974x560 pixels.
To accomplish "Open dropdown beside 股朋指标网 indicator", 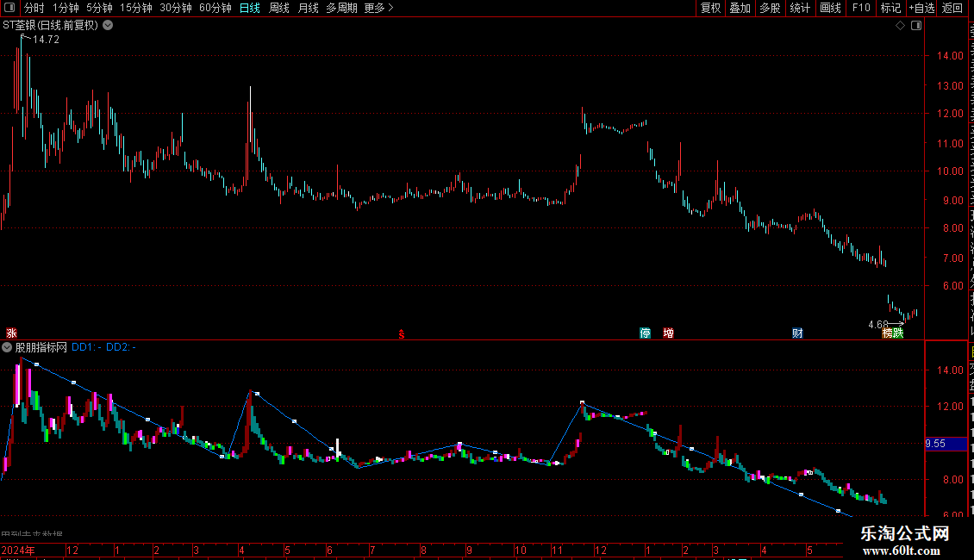I will click(x=7, y=348).
